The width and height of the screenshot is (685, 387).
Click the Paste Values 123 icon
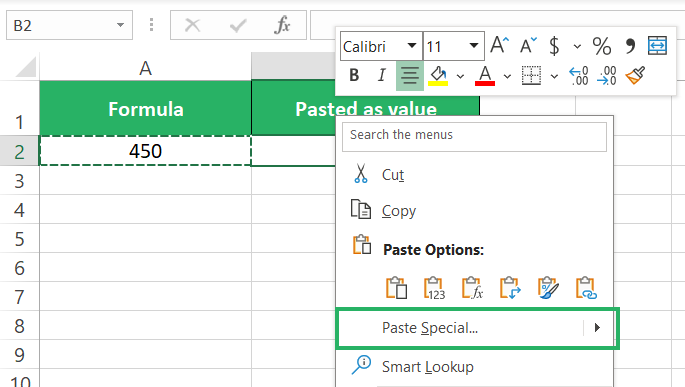pos(434,288)
